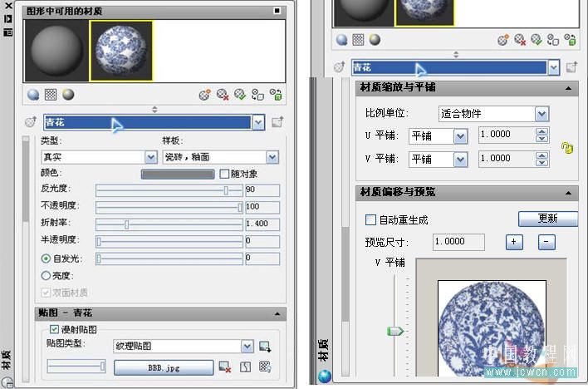The height and width of the screenshot is (389, 588).
Task: Click the map adjust icon after delete map icon
Action: point(245,367)
